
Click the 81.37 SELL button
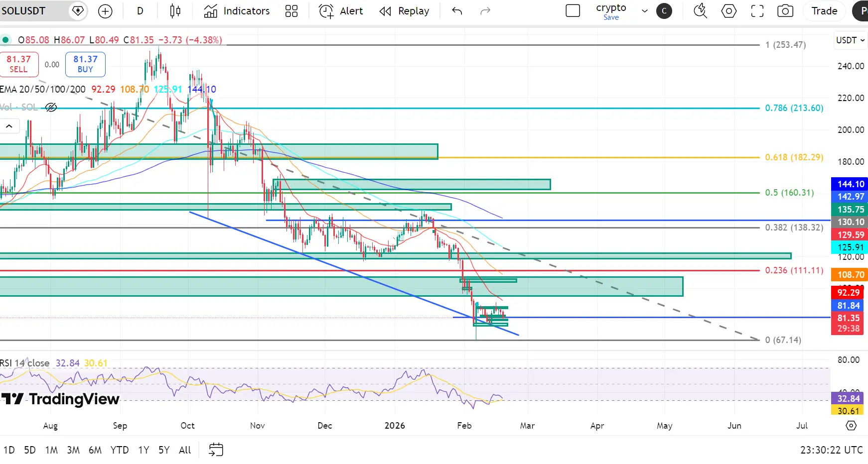(x=19, y=64)
